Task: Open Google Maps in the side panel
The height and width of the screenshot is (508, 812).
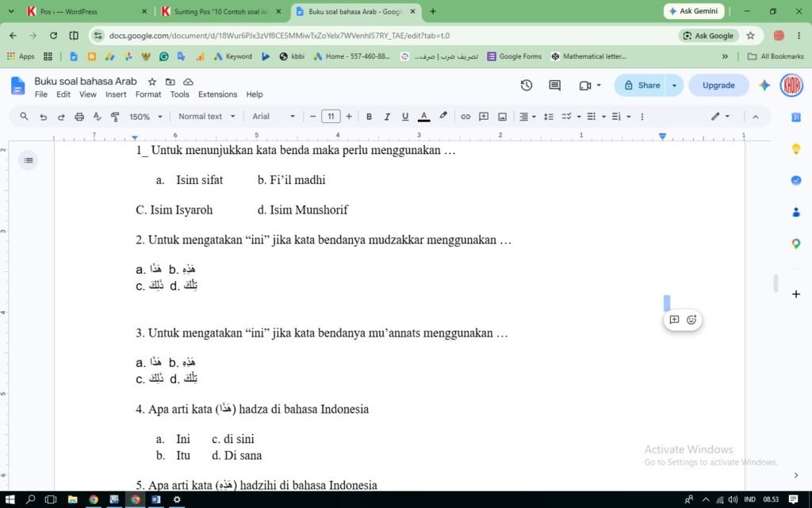Action: point(796,244)
